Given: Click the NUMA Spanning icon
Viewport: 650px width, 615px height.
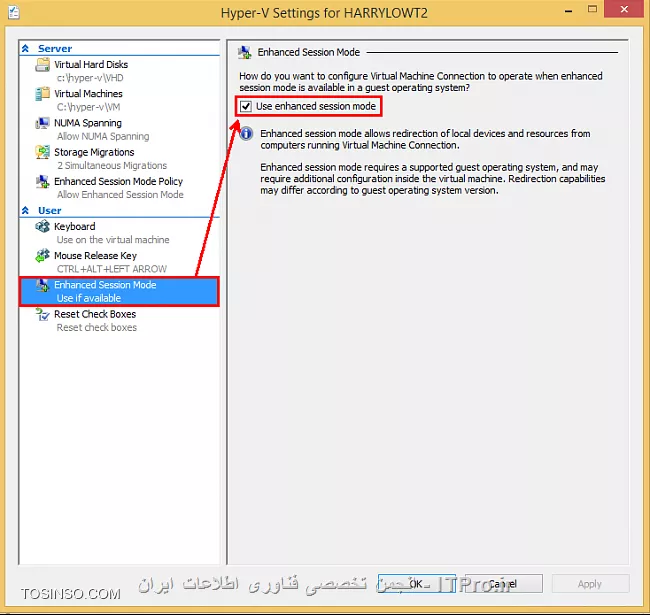Looking at the screenshot, I should (42, 123).
